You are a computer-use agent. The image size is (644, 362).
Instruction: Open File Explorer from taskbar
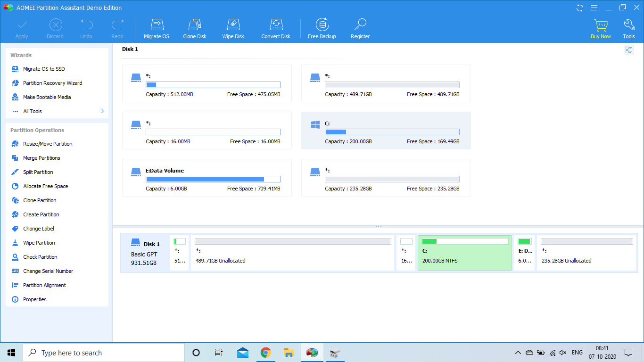[x=289, y=353]
